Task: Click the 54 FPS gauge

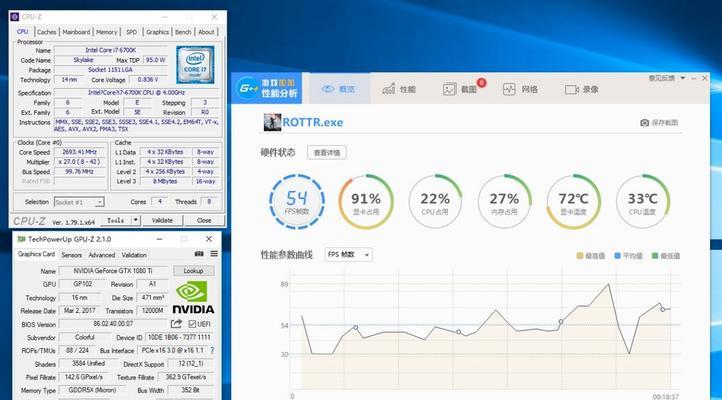Action: (x=297, y=202)
